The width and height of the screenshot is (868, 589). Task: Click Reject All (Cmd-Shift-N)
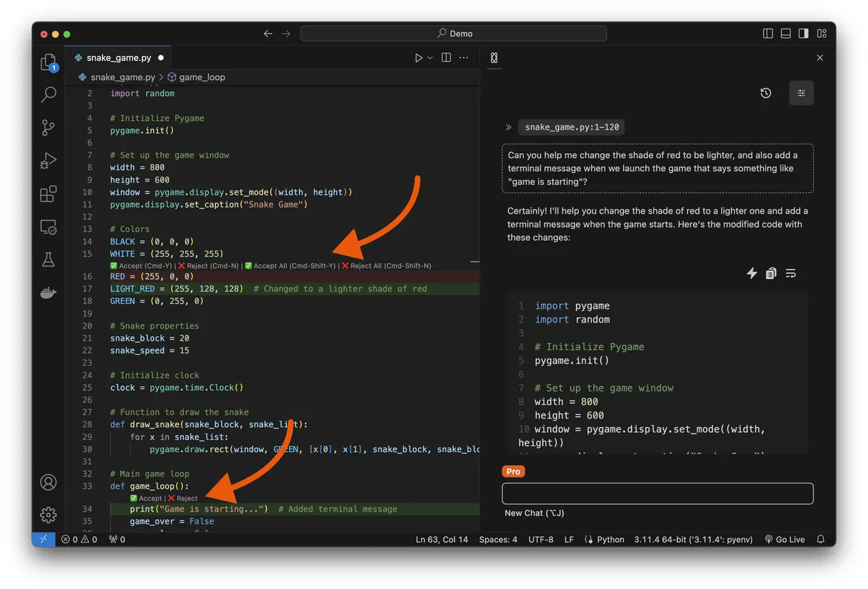pyautogui.click(x=386, y=266)
